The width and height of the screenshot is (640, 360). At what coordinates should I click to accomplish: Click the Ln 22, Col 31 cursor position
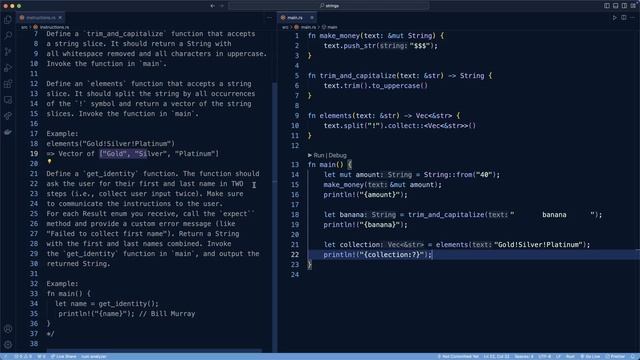coord(496,356)
